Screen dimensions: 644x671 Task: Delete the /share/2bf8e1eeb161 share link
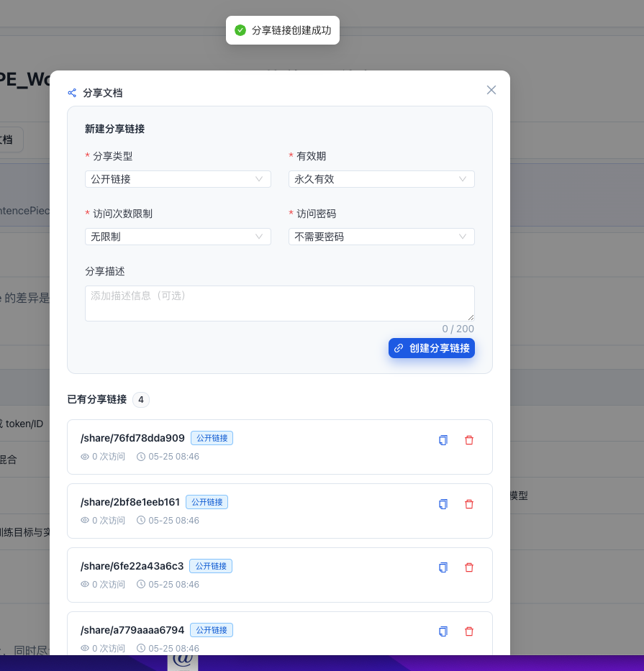click(469, 504)
